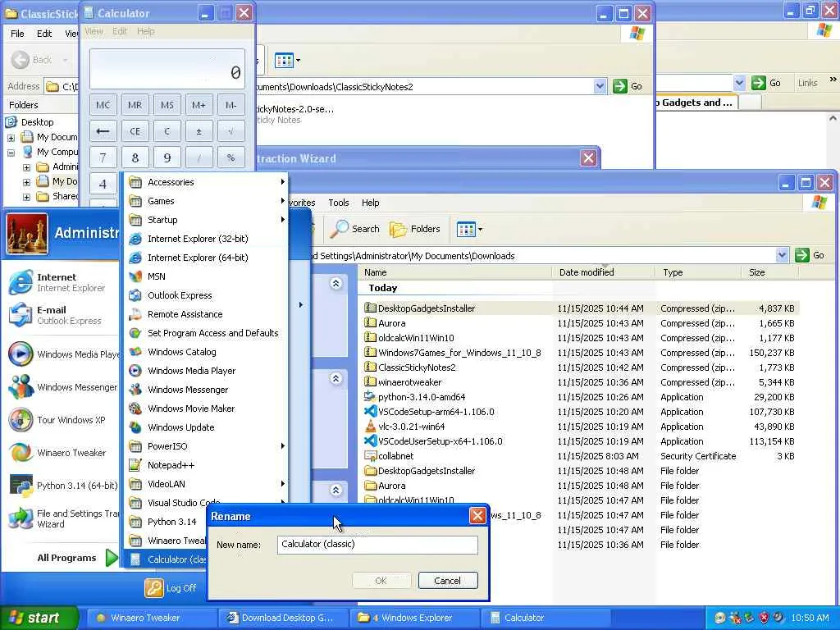Screen dimensions: 840x630
Task: Expand My Documents node in folder tree
Action: pyautogui.click(x=11, y=138)
